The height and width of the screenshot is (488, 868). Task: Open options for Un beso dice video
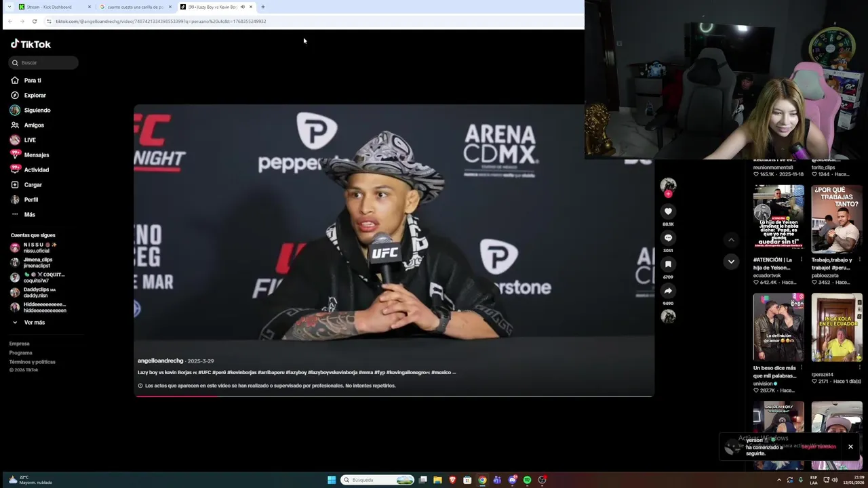tap(801, 368)
